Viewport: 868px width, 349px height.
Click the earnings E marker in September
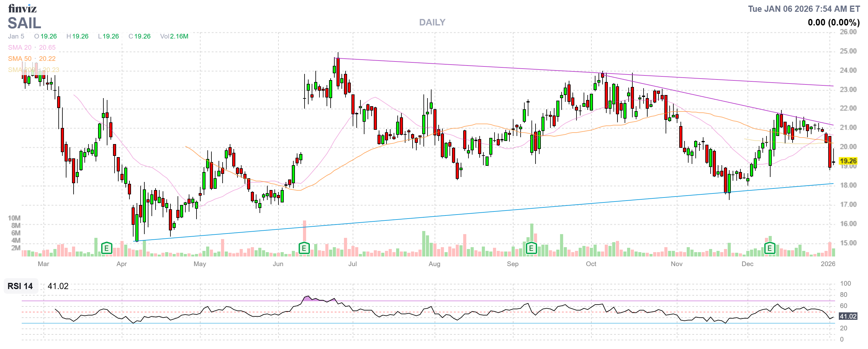click(x=531, y=249)
